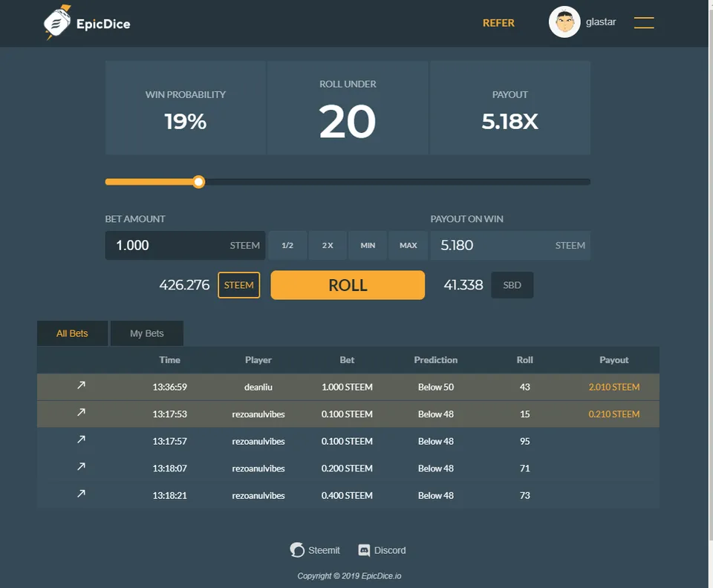The image size is (713, 588).
Task: Click the Bet column header
Action: click(347, 360)
